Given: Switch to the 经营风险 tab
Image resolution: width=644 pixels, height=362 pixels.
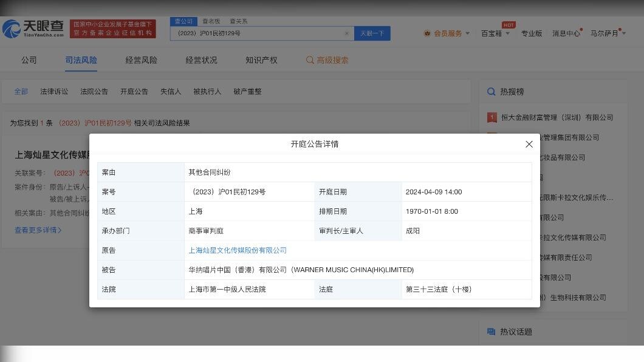Looking at the screenshot, I should coord(141,60).
